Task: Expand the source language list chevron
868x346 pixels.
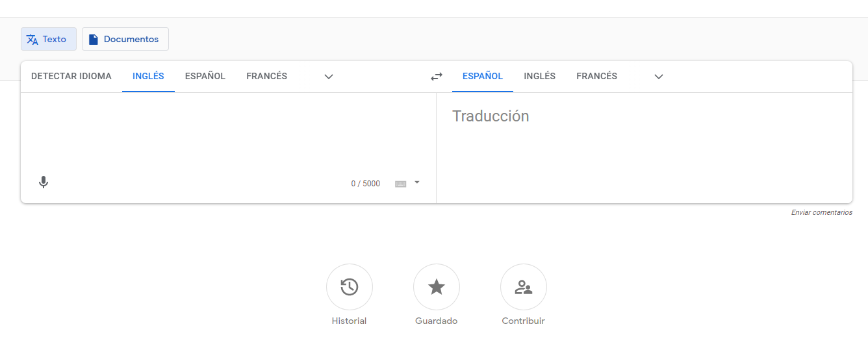Action: tap(329, 77)
